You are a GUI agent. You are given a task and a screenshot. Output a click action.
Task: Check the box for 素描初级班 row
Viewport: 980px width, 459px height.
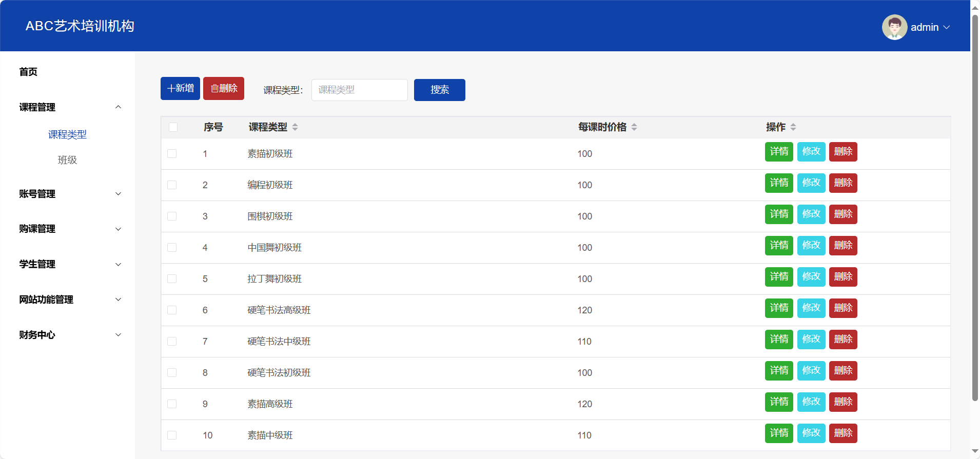[x=172, y=154]
